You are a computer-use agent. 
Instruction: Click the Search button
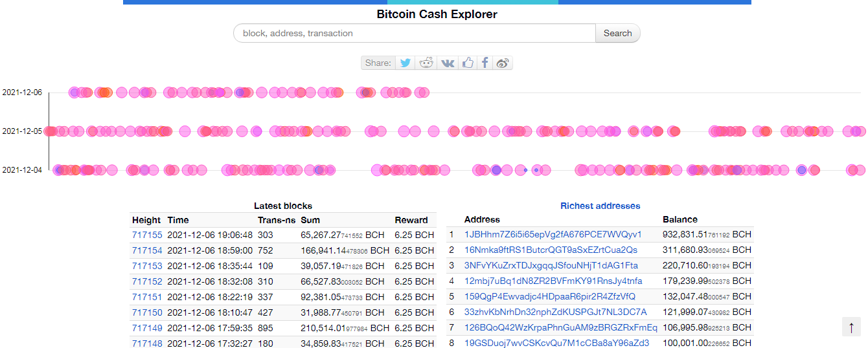(617, 33)
